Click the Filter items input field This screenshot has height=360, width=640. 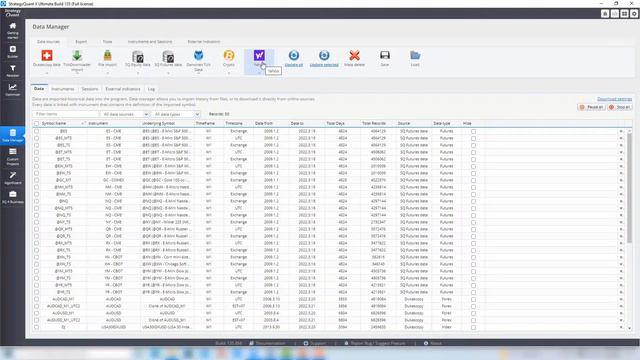[x=65, y=114]
